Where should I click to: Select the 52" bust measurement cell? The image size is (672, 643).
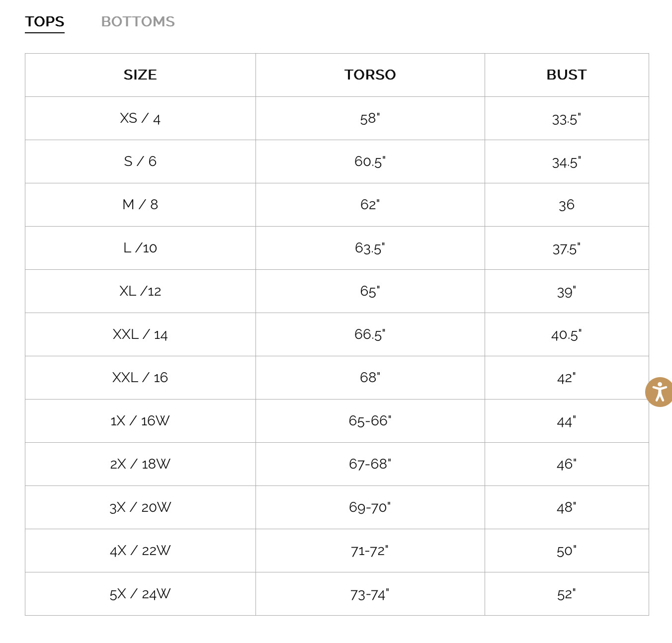566,594
